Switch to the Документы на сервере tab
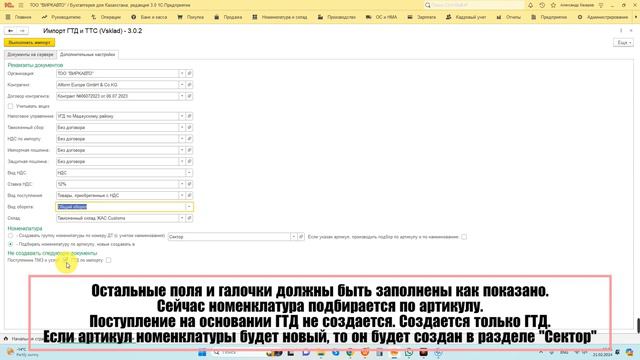The height and width of the screenshot is (360, 640). coord(31,54)
